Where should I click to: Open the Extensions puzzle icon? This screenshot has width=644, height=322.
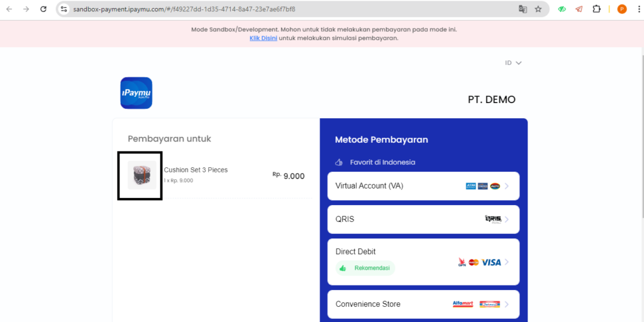pos(597,9)
